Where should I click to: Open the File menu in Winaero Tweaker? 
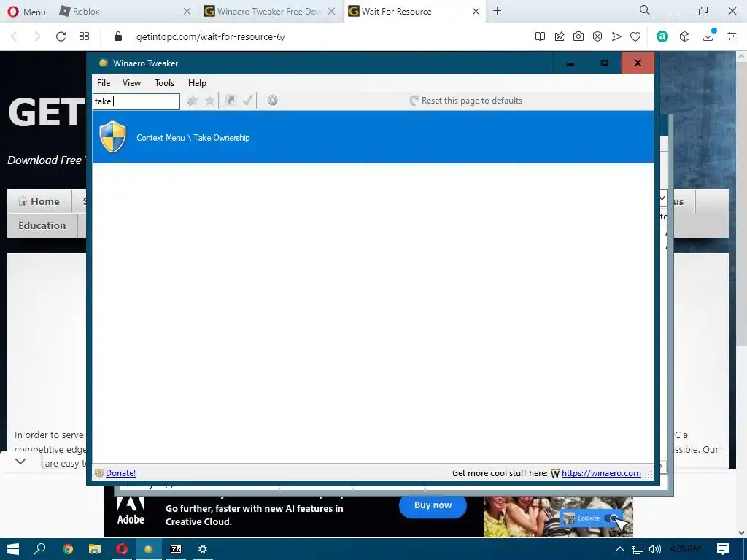point(104,83)
